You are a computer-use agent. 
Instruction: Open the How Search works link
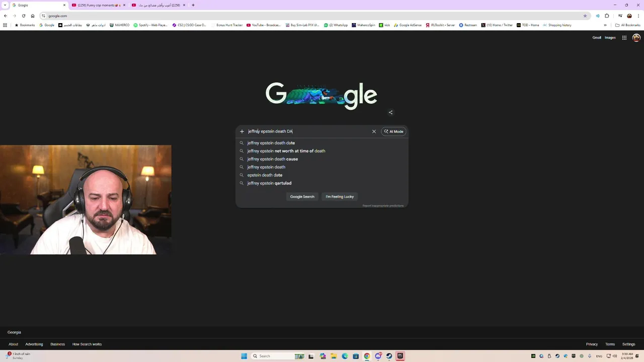(x=87, y=344)
